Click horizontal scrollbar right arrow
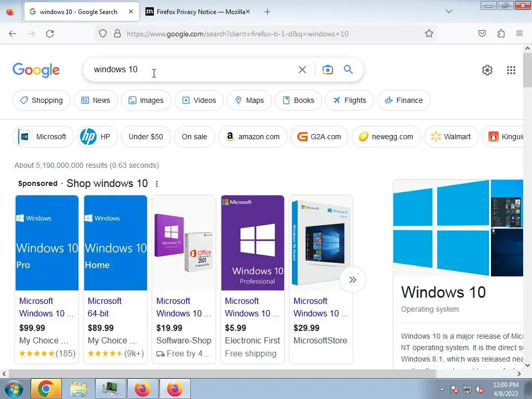 (519, 374)
